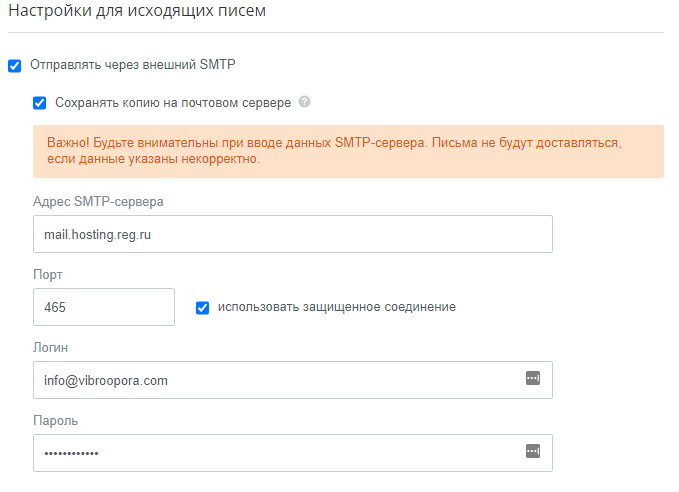Disable the использовать защищенное соединение checkbox

point(203,307)
